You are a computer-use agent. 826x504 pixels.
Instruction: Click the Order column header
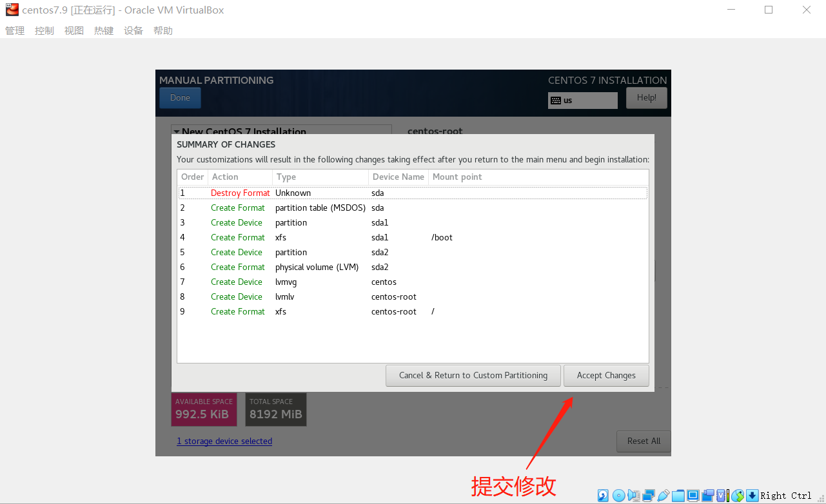[x=193, y=177]
